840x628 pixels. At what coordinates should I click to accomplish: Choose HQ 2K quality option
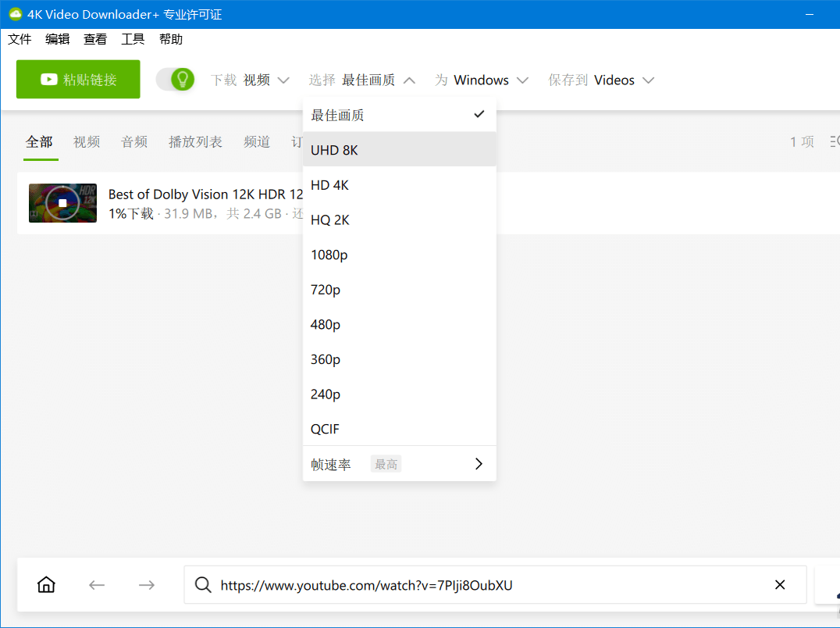click(400, 219)
